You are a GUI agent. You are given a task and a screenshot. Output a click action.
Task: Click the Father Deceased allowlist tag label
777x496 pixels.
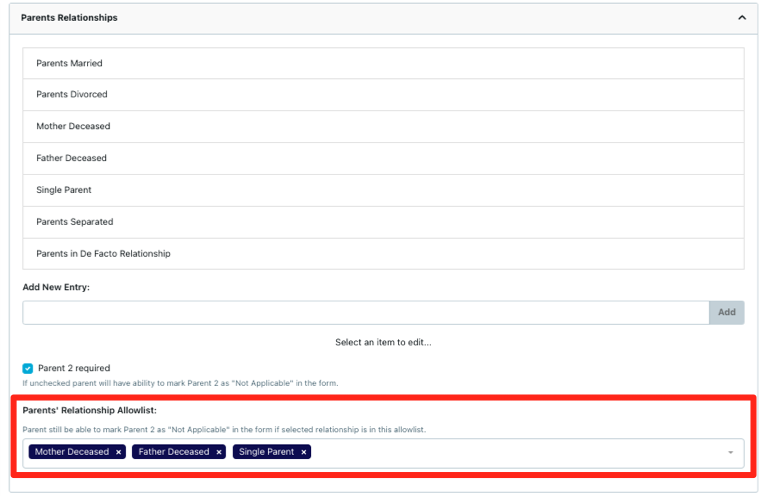pyautogui.click(x=174, y=452)
